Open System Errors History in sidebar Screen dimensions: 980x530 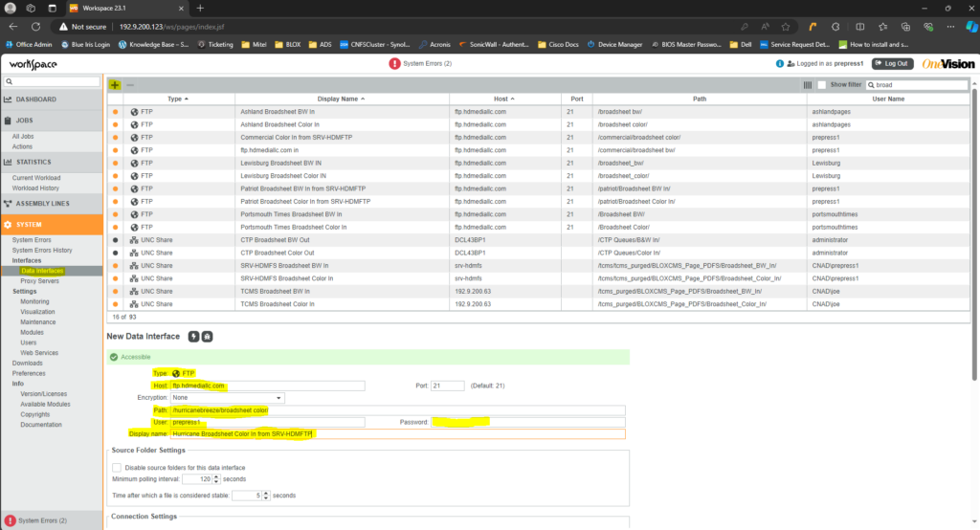pyautogui.click(x=42, y=250)
